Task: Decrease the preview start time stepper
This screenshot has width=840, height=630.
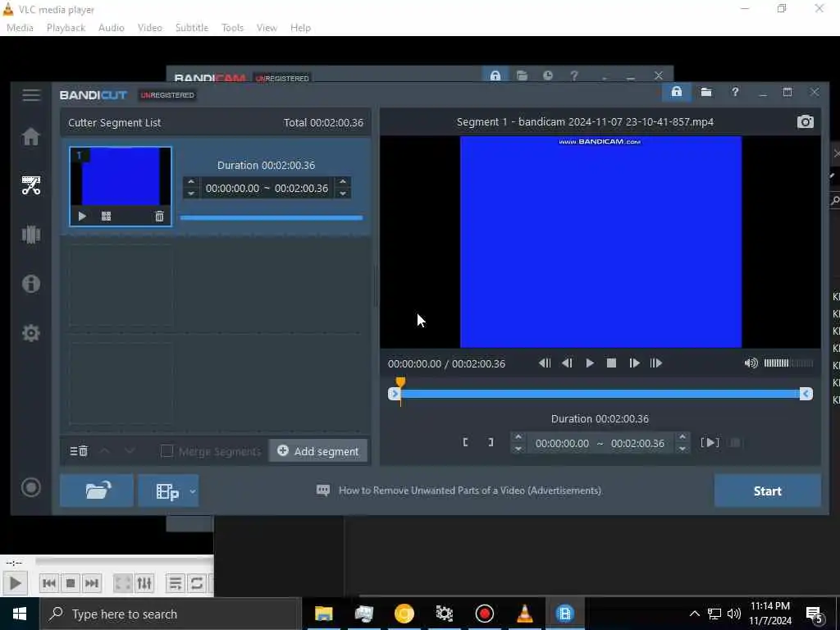Action: coord(518,449)
